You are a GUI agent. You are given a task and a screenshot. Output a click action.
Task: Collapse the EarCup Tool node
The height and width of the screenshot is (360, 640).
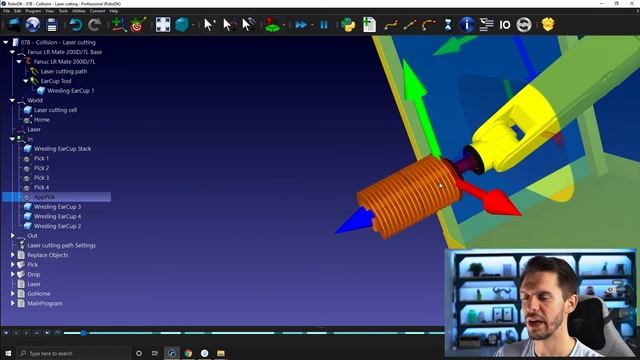[25, 81]
